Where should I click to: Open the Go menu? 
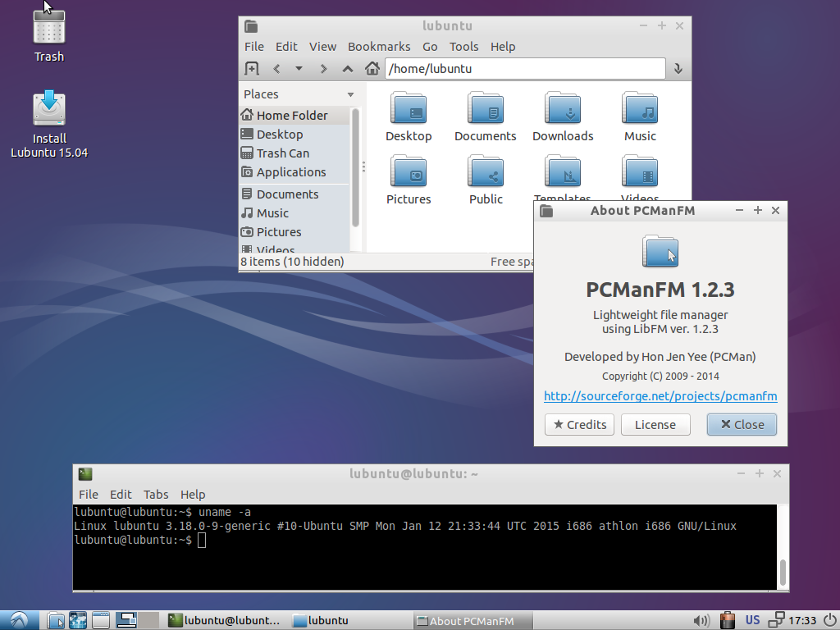tap(430, 47)
